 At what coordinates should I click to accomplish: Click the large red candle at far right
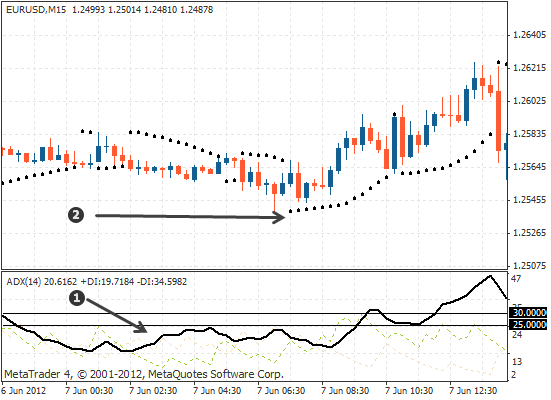[x=498, y=121]
